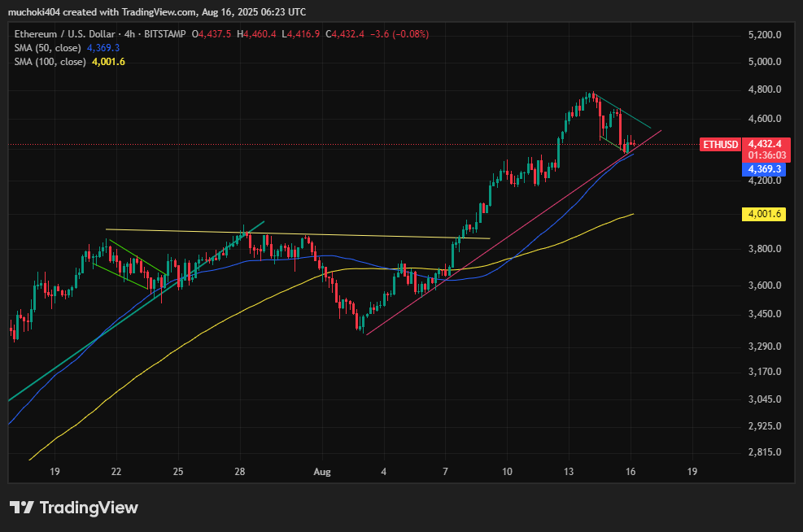Image resolution: width=803 pixels, height=532 pixels.
Task: Select the SMA (100, close) indicator legend
Action: pos(48,62)
